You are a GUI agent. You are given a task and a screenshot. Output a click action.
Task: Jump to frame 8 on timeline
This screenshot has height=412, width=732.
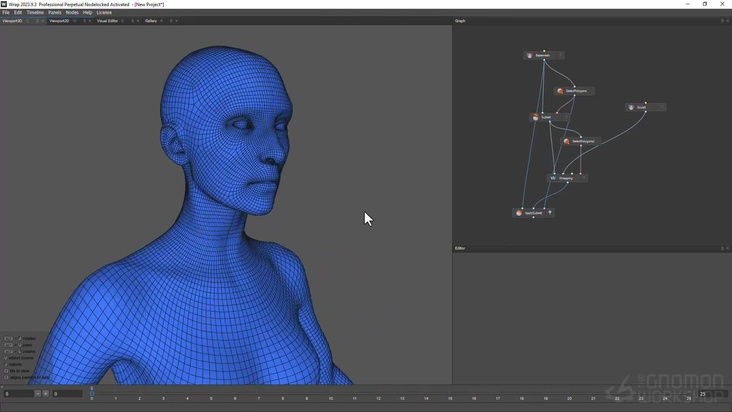pyautogui.click(x=282, y=398)
